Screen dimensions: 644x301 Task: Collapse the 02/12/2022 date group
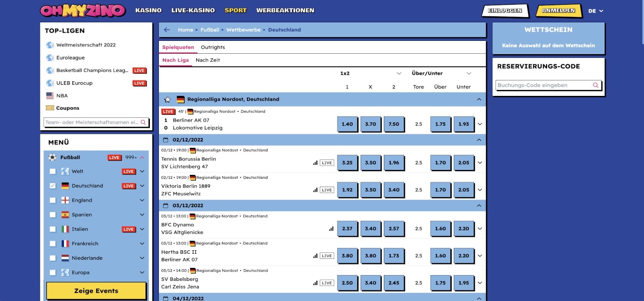[x=479, y=140]
